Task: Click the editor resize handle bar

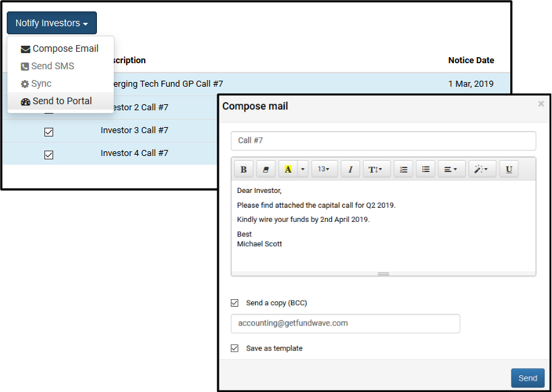Action: (384, 274)
